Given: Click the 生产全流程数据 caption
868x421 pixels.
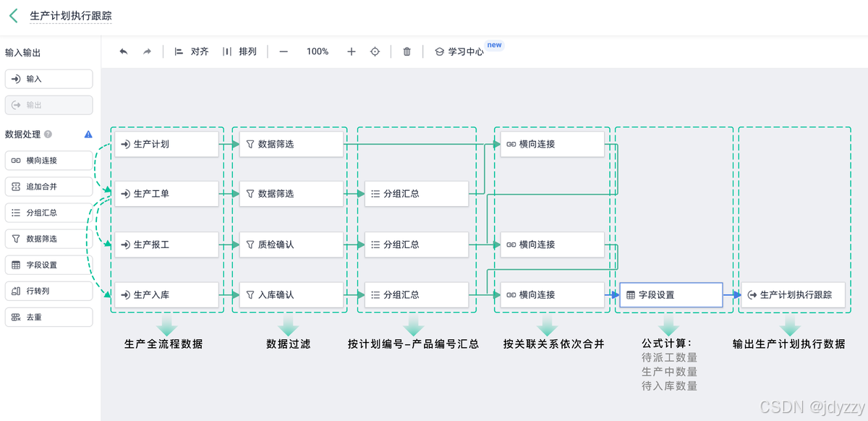Looking at the screenshot, I should (163, 344).
